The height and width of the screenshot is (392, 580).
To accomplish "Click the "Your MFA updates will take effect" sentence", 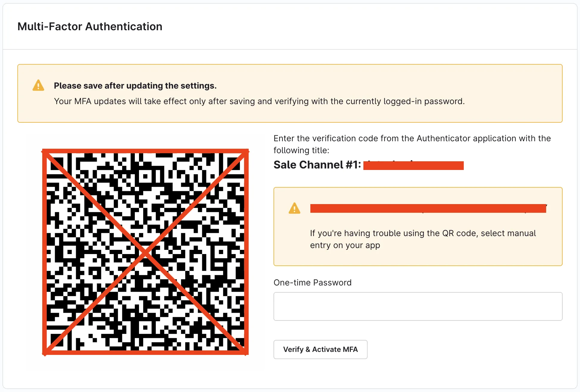I will pyautogui.click(x=259, y=101).
